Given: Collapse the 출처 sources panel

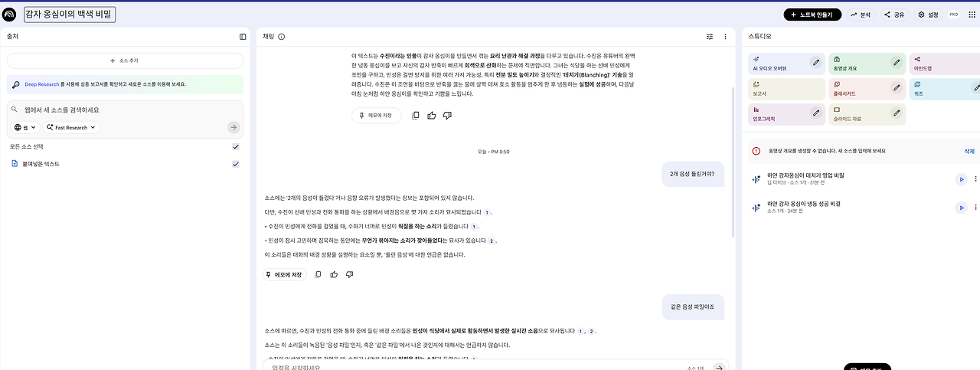Looking at the screenshot, I should pyautogui.click(x=243, y=36).
